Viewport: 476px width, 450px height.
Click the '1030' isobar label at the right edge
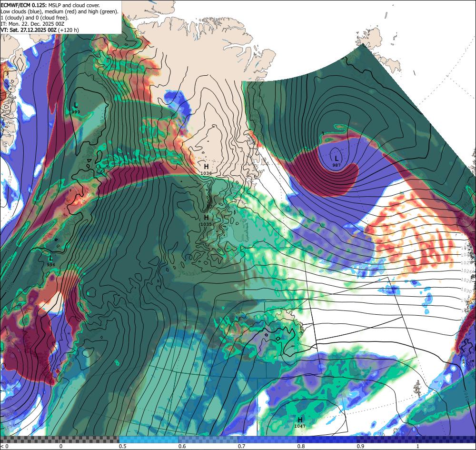(466, 290)
